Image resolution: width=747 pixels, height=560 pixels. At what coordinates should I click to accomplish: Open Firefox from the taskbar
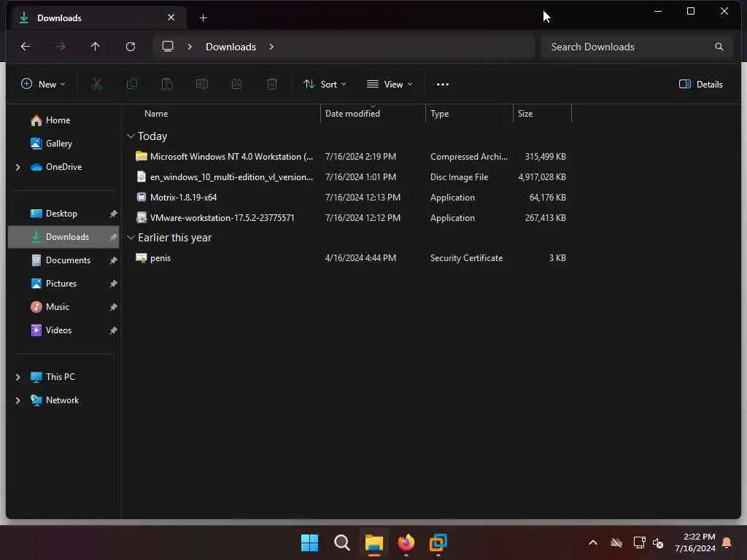coord(406,542)
